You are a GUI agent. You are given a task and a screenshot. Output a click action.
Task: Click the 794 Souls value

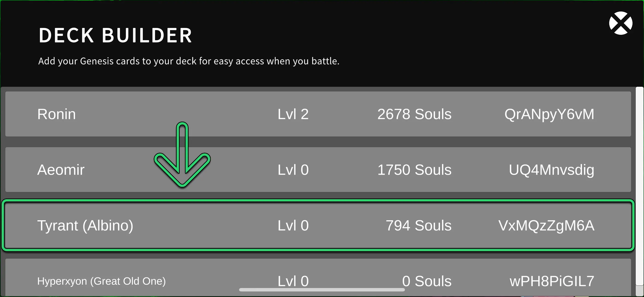pos(419,225)
